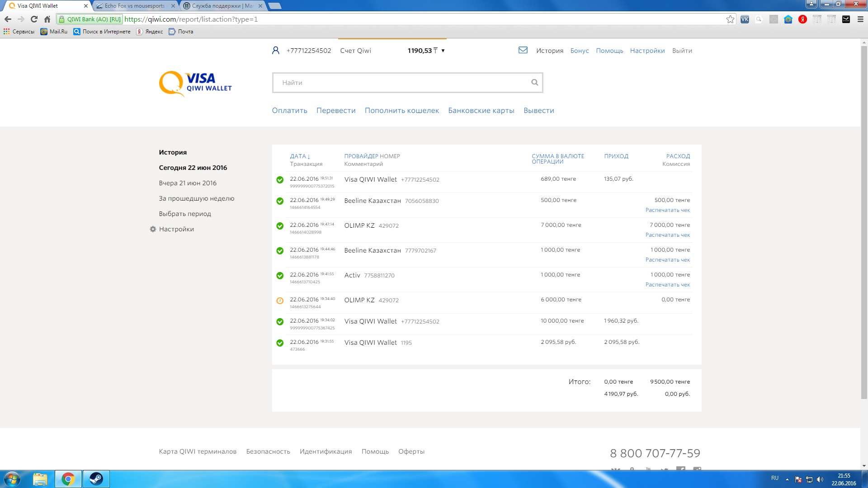
Task: Open Steam from the taskbar
Action: 96,479
